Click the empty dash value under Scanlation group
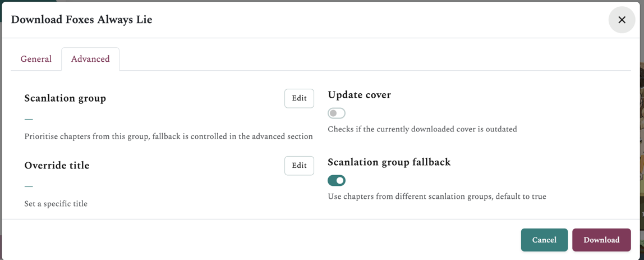 point(29,119)
